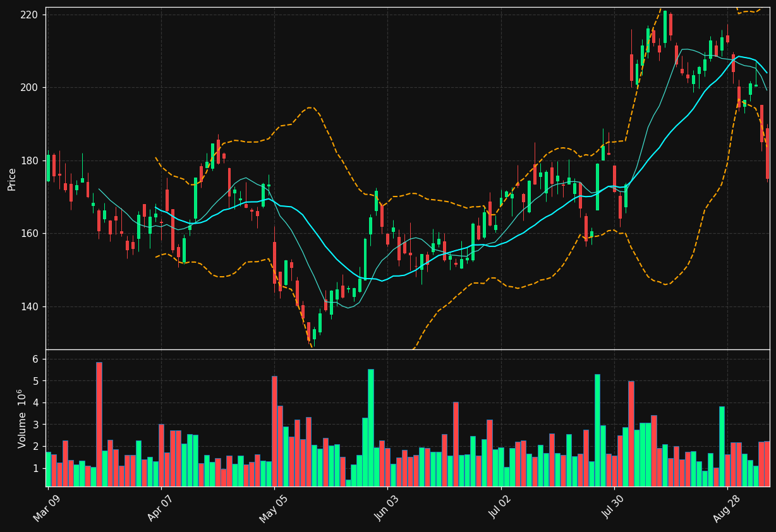Click the 3 tick on volume axis
The image size is (776, 532).
(36, 425)
